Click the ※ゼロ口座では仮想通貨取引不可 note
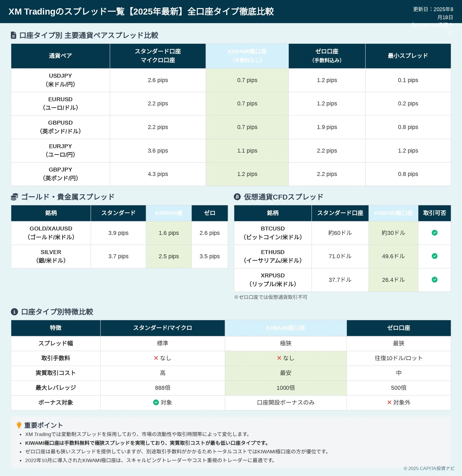This screenshot has height=476, width=462. coord(271,297)
